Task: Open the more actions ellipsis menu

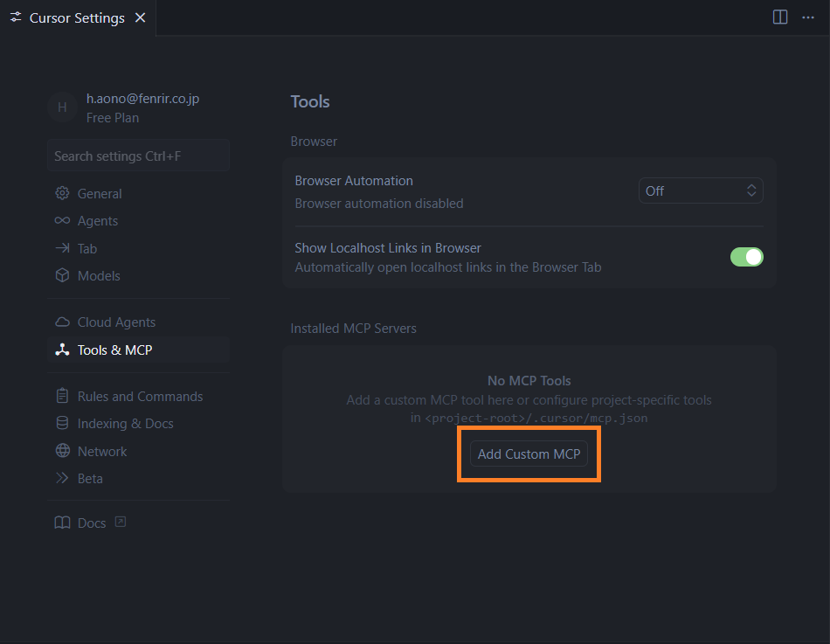Action: point(808,17)
